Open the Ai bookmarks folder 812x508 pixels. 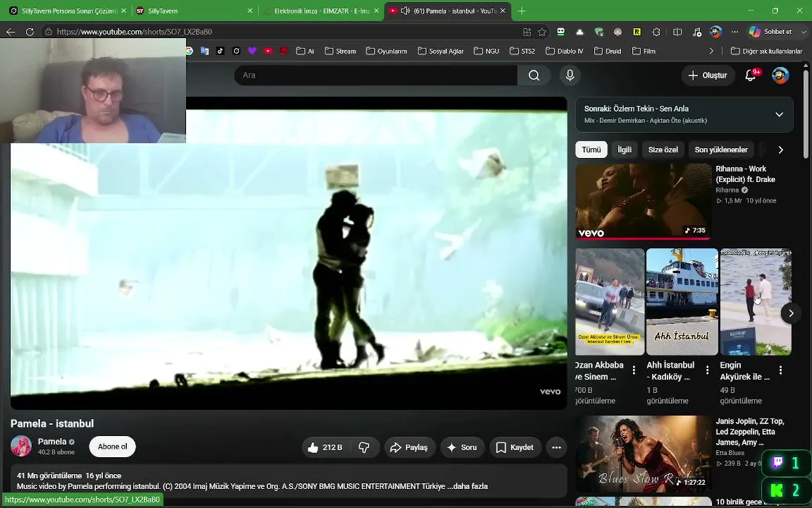click(x=305, y=51)
